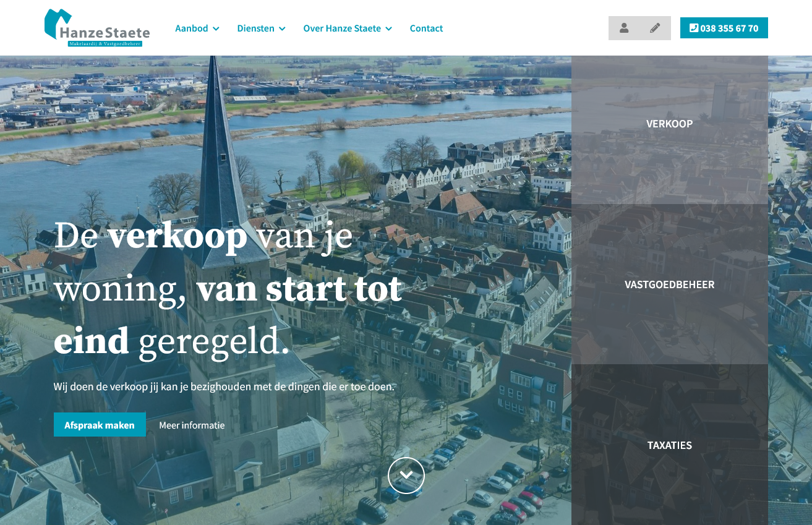The image size is (812, 525).
Task: Click the pencil register icon
Action: [x=655, y=28]
